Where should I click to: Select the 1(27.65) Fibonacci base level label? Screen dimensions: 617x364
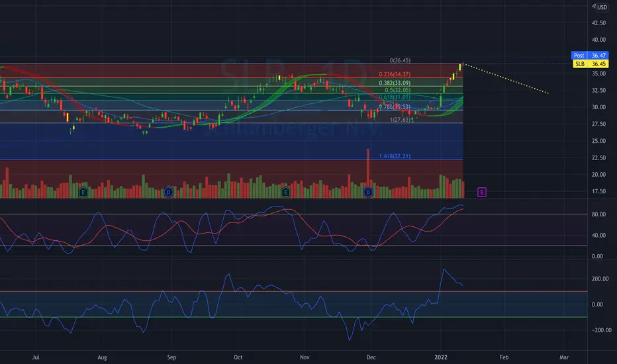(400, 120)
